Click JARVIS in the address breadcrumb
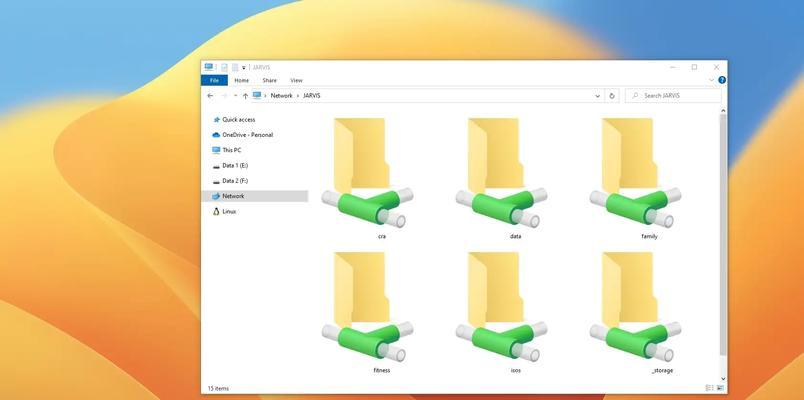This screenshot has height=400, width=804. tap(312, 96)
